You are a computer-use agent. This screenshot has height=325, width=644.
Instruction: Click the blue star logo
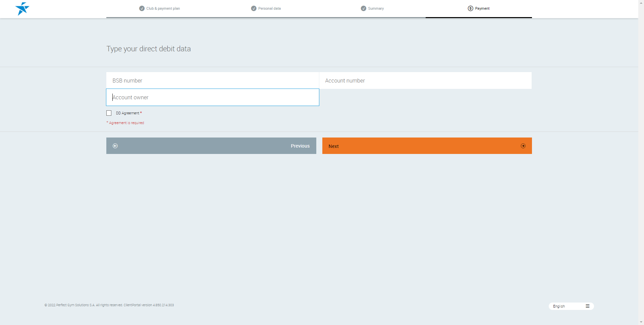(22, 9)
